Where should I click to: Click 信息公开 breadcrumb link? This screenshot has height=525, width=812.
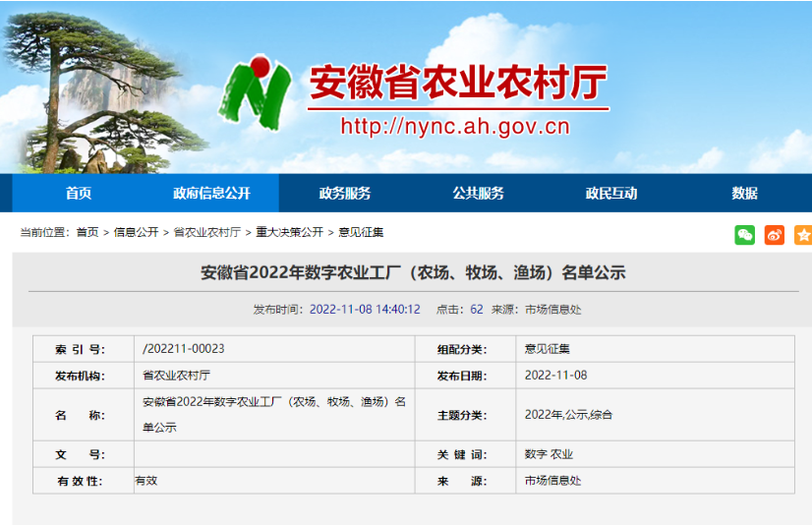[136, 232]
